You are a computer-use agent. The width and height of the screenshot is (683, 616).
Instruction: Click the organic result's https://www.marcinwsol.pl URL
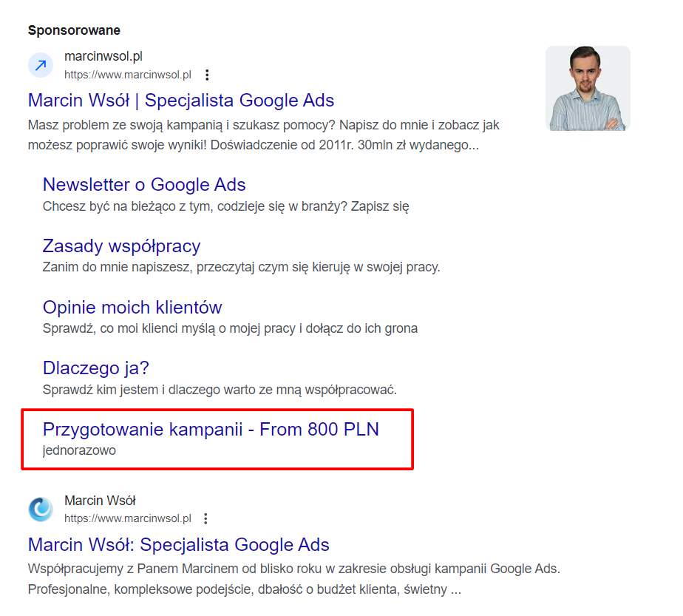pos(128,518)
